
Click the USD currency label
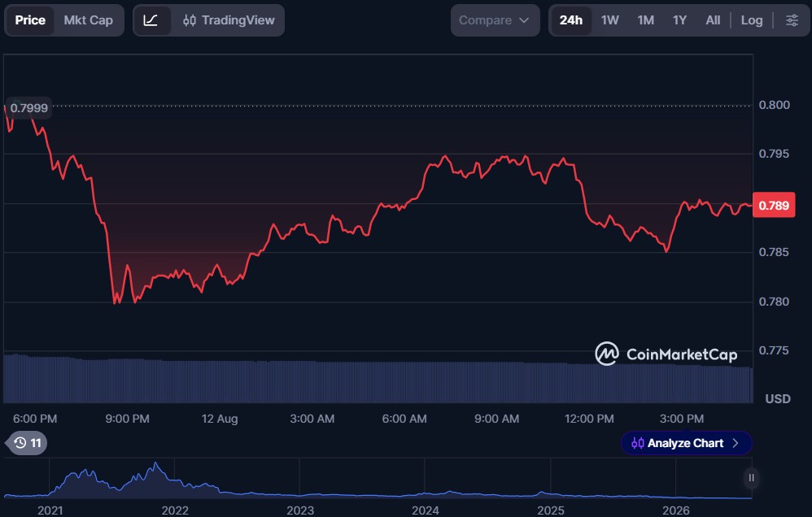[x=778, y=398]
